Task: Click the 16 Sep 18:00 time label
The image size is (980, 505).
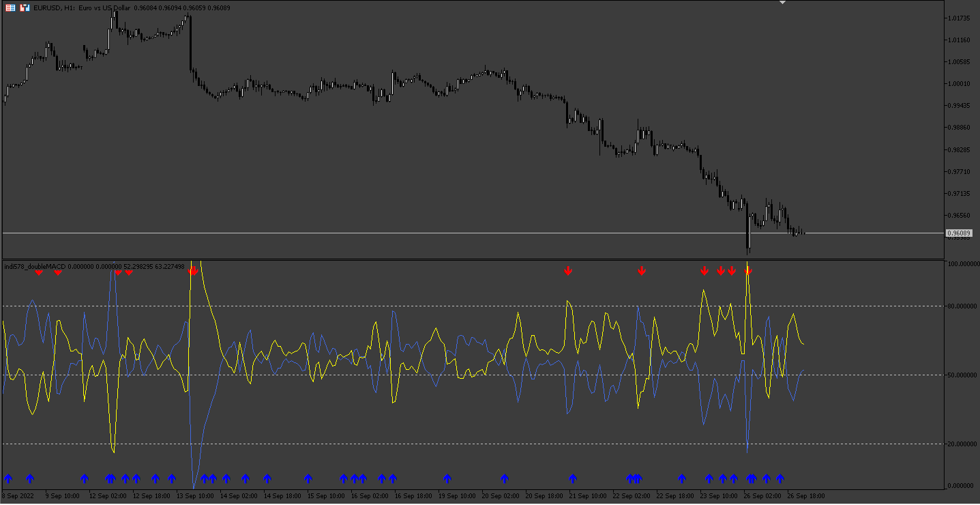Action: (413, 497)
